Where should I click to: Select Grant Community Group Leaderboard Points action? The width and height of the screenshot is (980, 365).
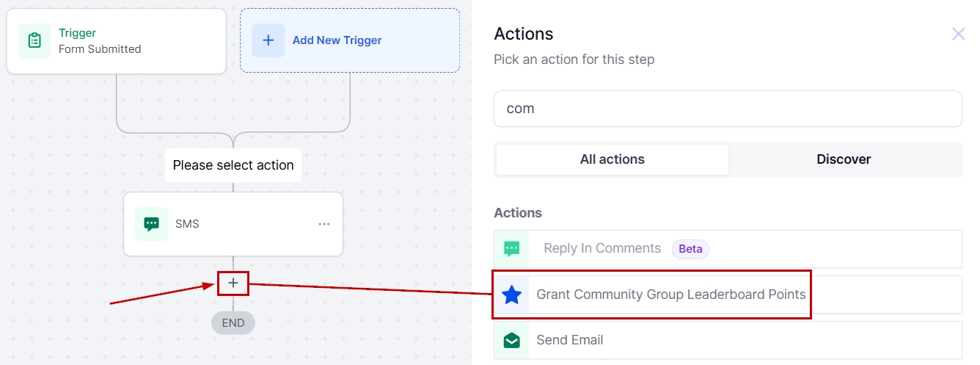pos(670,295)
